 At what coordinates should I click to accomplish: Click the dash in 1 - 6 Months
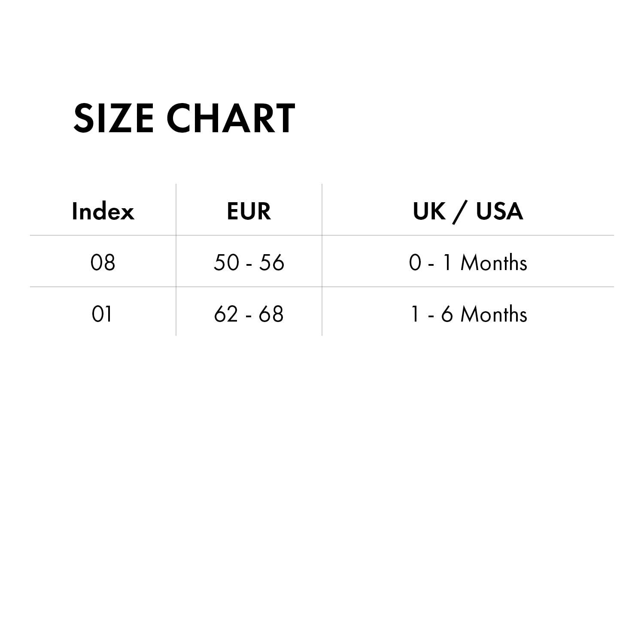(x=431, y=315)
